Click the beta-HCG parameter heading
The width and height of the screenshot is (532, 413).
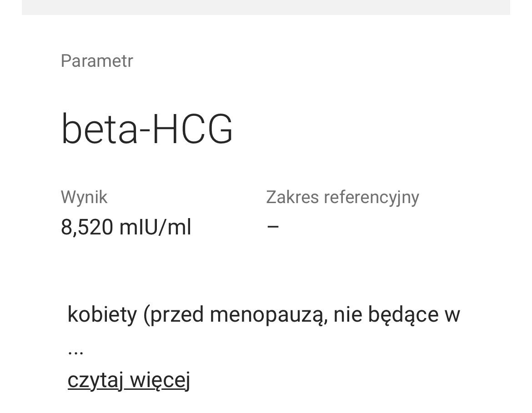pos(147,129)
